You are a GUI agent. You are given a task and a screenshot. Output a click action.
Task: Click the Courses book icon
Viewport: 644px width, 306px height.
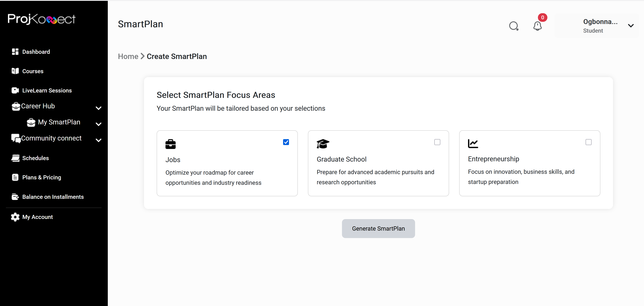click(x=15, y=71)
